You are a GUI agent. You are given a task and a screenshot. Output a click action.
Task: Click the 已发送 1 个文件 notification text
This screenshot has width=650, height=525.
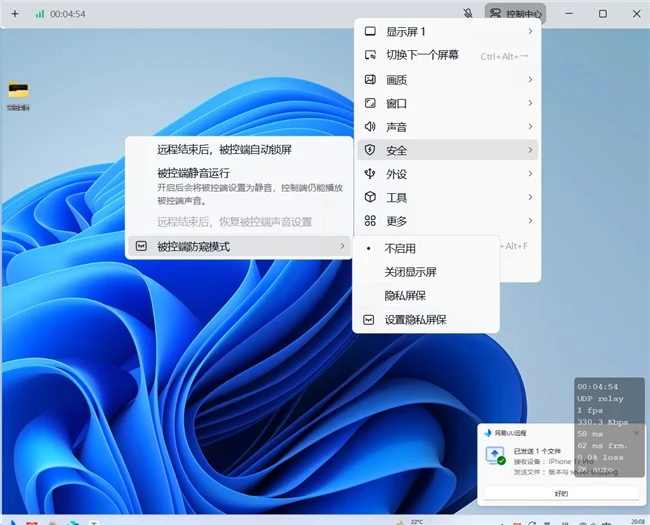tap(537, 451)
